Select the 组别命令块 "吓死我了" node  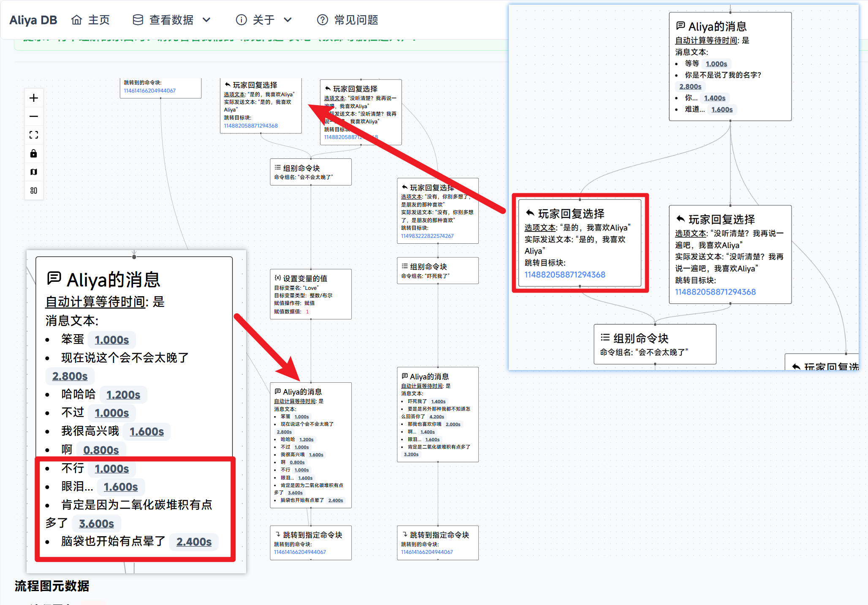pos(437,270)
